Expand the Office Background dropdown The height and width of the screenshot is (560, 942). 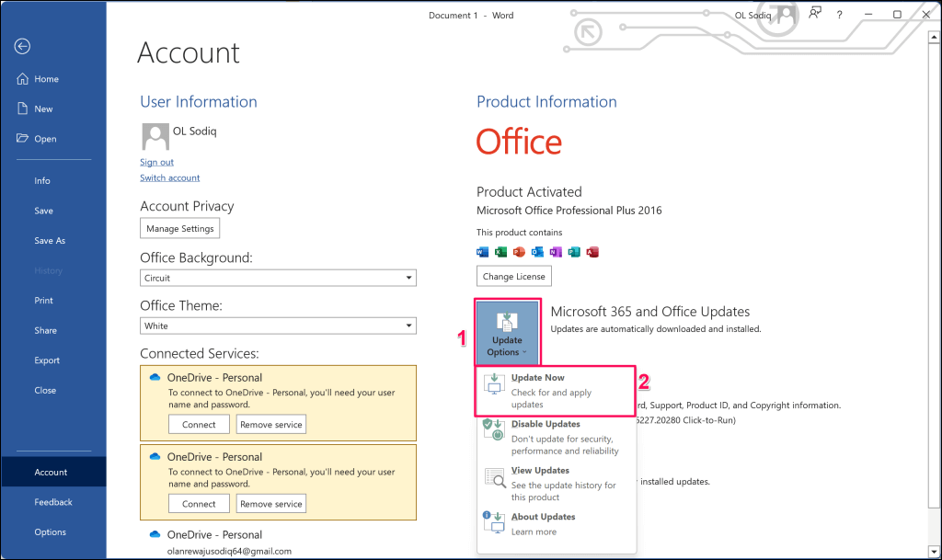(408, 278)
